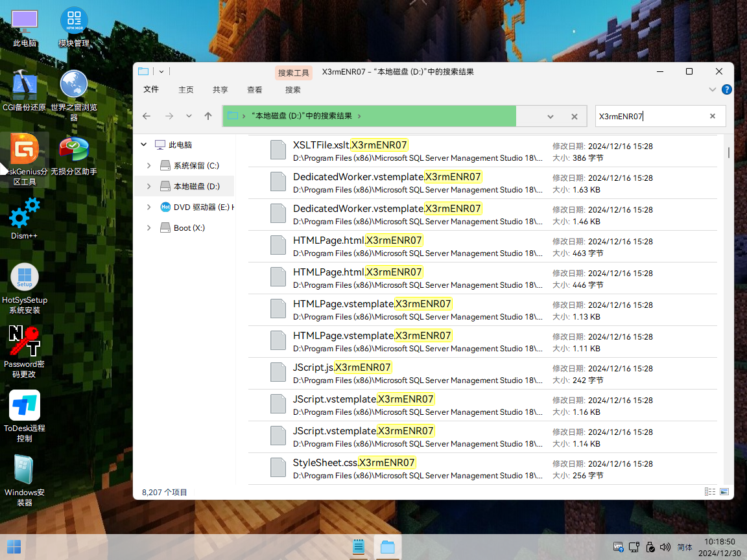Screen dimensions: 747x560
Task: Click the 简体 input method indicator
Action: pos(685,548)
